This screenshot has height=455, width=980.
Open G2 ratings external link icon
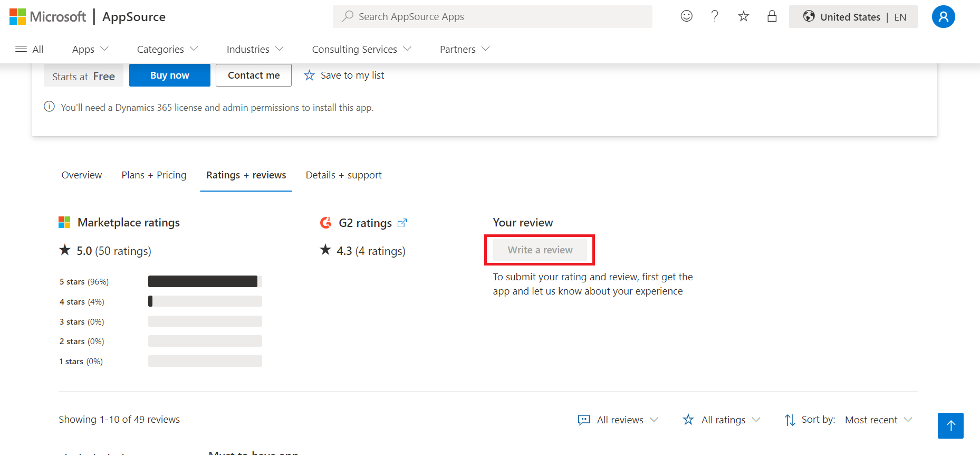click(402, 223)
